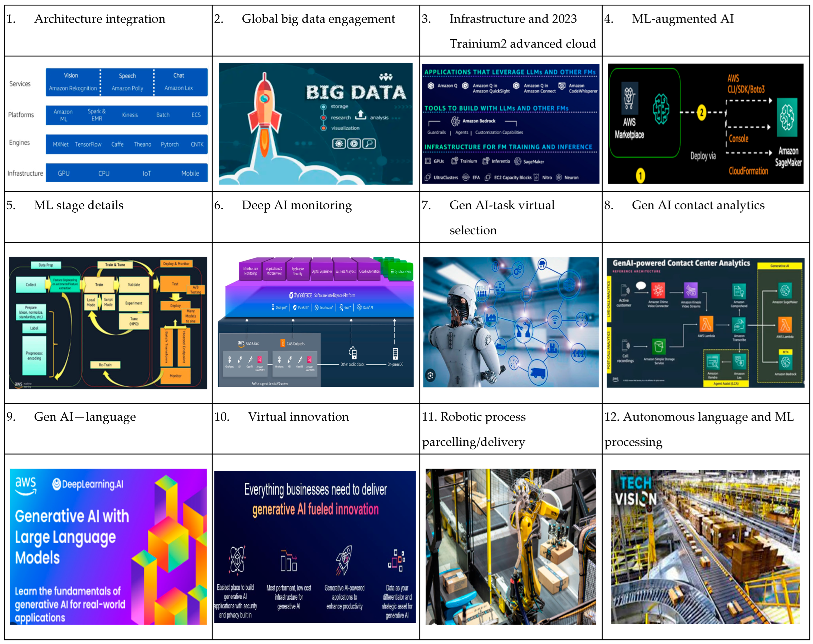
Task: Click the Collect box in Data Prep
Action: (31, 285)
